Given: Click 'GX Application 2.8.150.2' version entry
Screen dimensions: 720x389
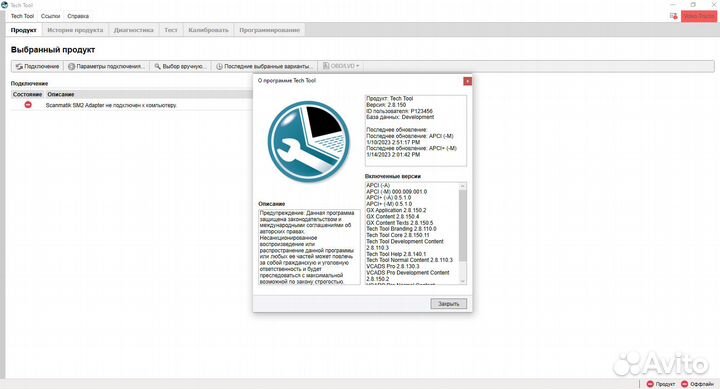Looking at the screenshot, I should 396,210.
